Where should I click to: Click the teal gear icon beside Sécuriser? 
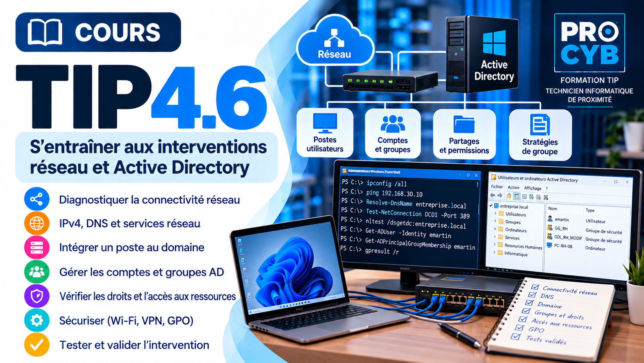pos(37,320)
